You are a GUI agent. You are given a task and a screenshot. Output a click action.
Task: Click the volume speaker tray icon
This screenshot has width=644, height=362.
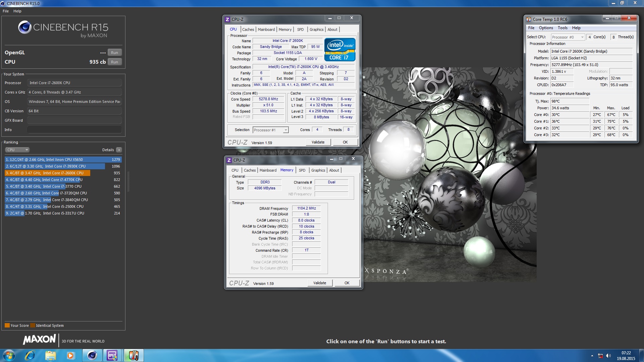608,356
